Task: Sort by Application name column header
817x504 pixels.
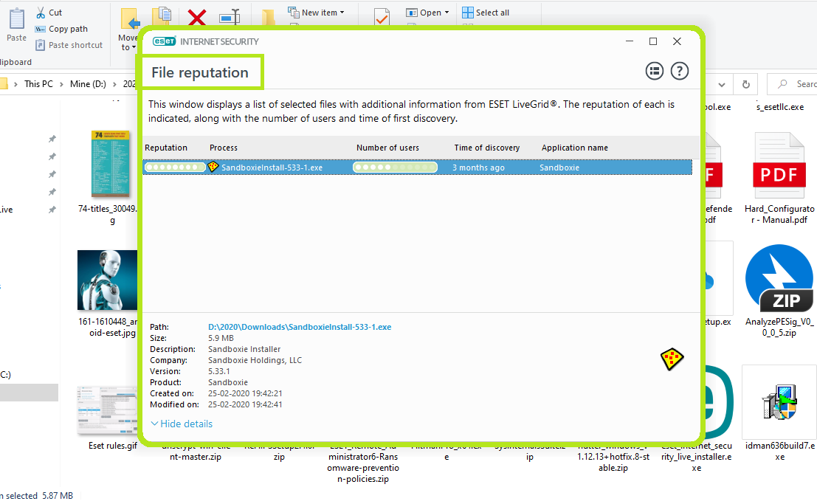Action: click(x=575, y=148)
